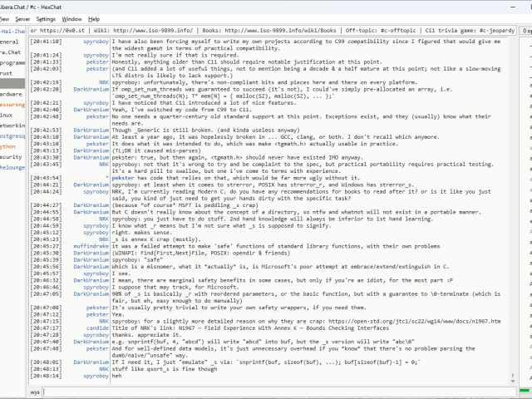Select the security channel
Viewport: 532px width, 399px height.
(x=10, y=156)
